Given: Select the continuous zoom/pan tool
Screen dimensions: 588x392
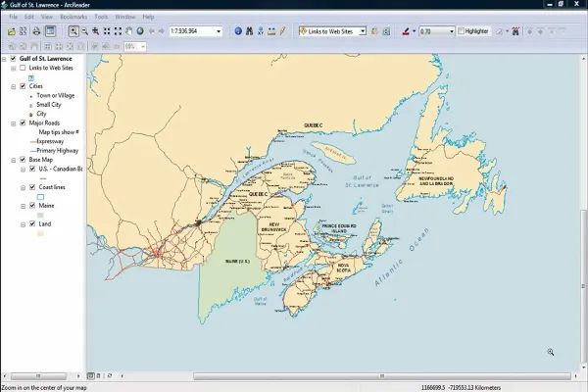Looking at the screenshot, I should (x=96, y=31).
